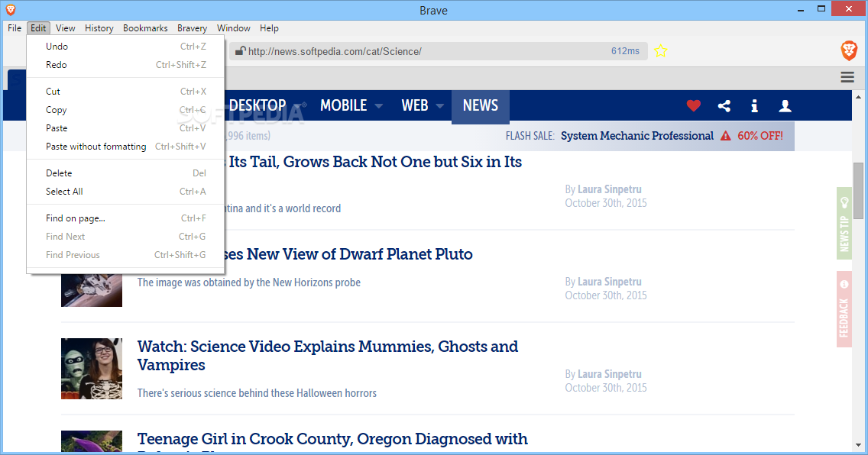This screenshot has width=868, height=455.
Task: Open the Help menu
Action: (x=269, y=27)
